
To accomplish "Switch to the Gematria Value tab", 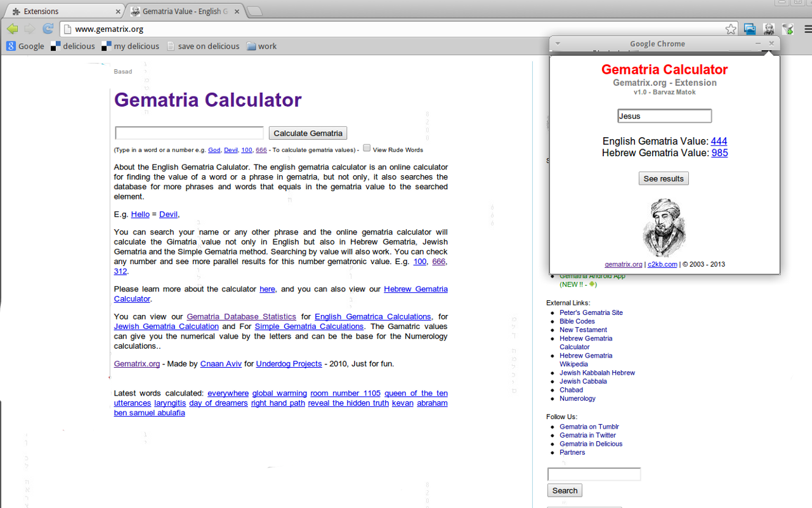I will [185, 11].
